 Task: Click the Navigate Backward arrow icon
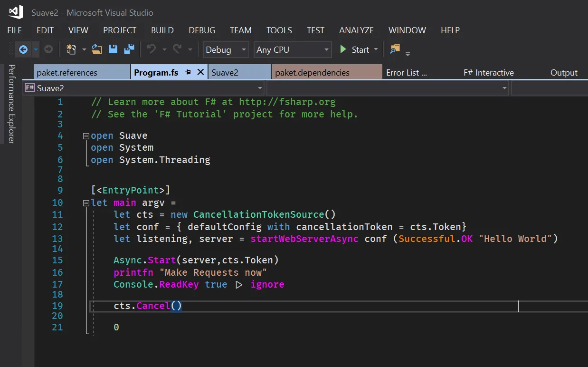23,49
